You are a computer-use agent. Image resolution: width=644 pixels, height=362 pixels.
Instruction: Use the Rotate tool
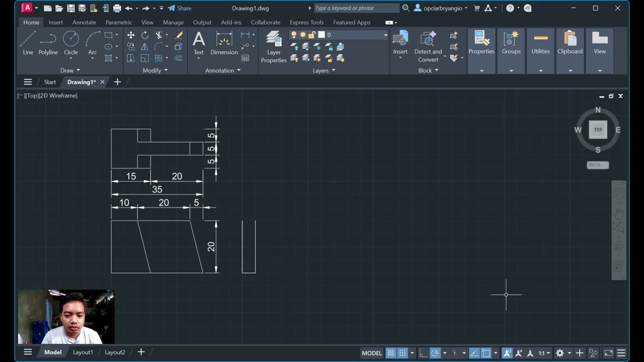pyautogui.click(x=145, y=35)
